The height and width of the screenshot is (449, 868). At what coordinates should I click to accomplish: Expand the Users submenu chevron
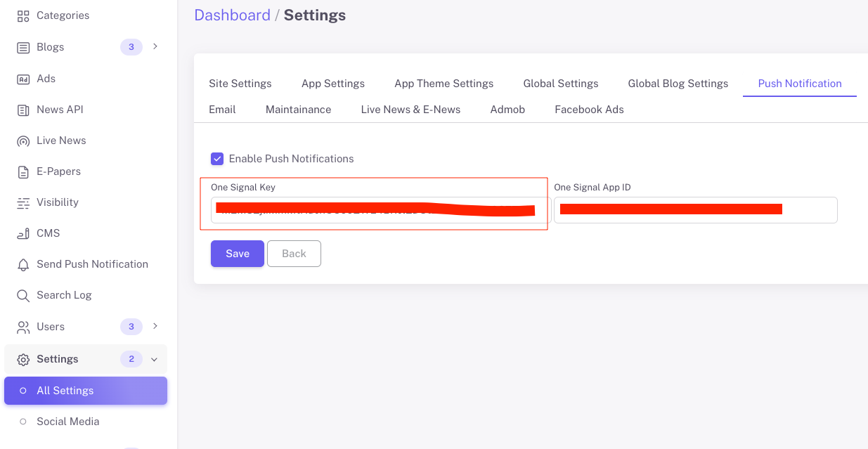click(x=155, y=326)
